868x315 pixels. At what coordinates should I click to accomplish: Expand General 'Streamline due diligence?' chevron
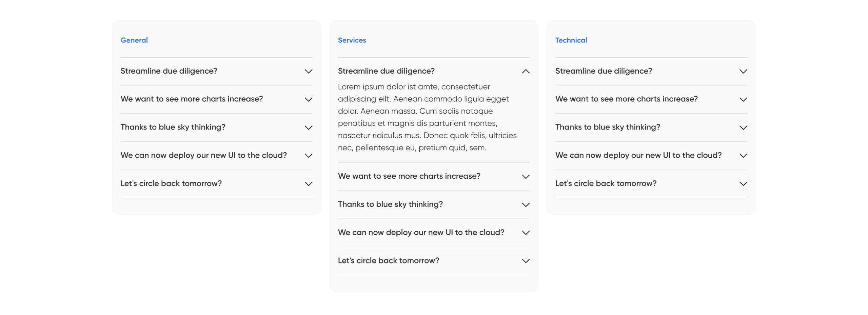[x=308, y=71]
